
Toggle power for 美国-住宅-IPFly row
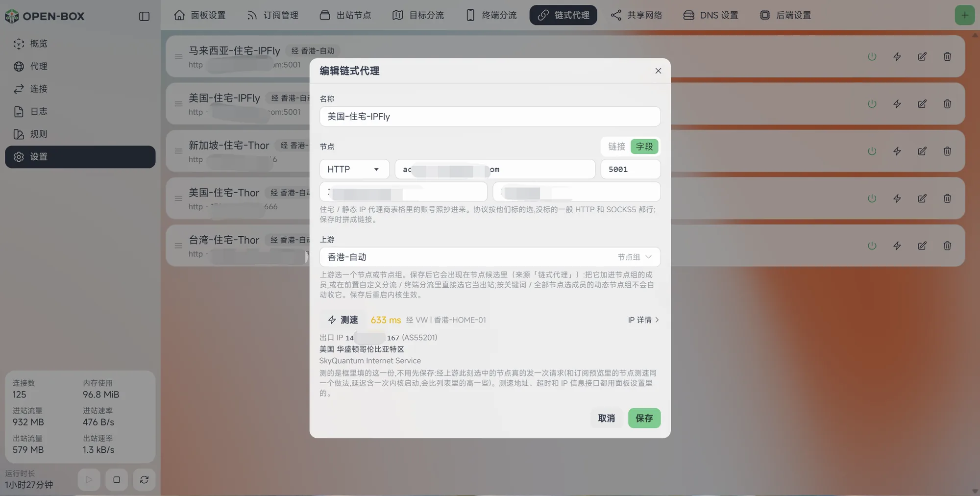tap(872, 104)
